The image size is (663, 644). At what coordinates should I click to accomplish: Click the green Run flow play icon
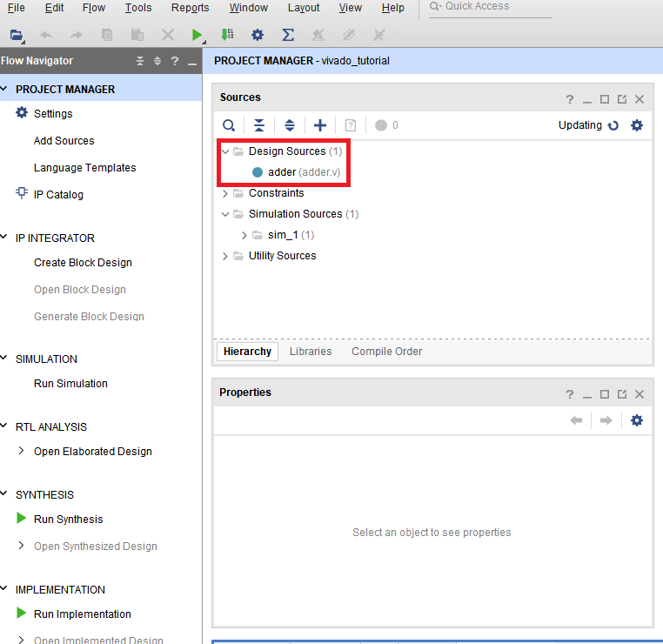[x=197, y=35]
